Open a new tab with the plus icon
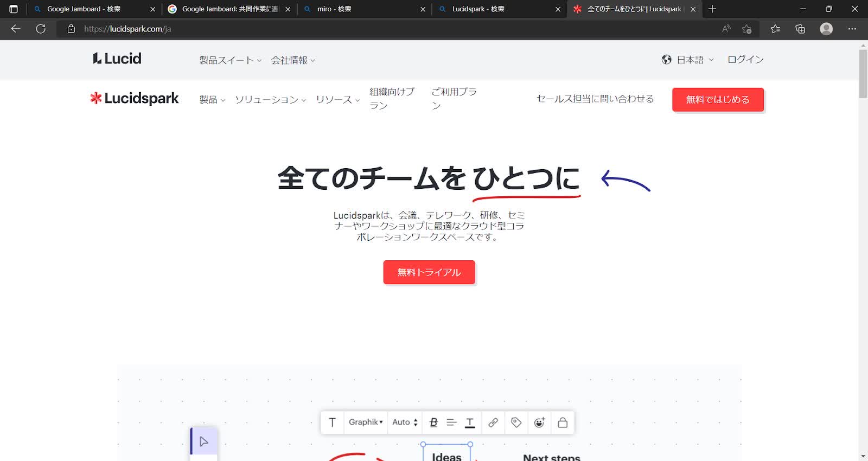The width and height of the screenshot is (868, 461). pyautogui.click(x=712, y=9)
